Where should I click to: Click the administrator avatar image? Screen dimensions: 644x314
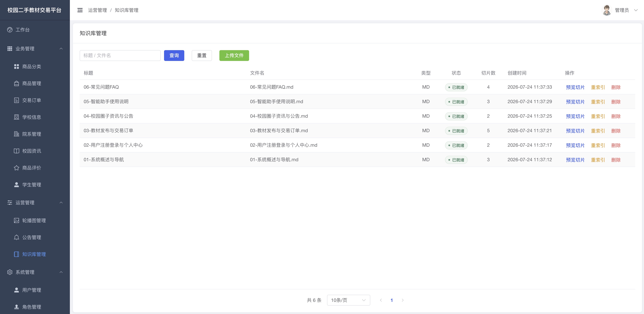click(x=607, y=10)
